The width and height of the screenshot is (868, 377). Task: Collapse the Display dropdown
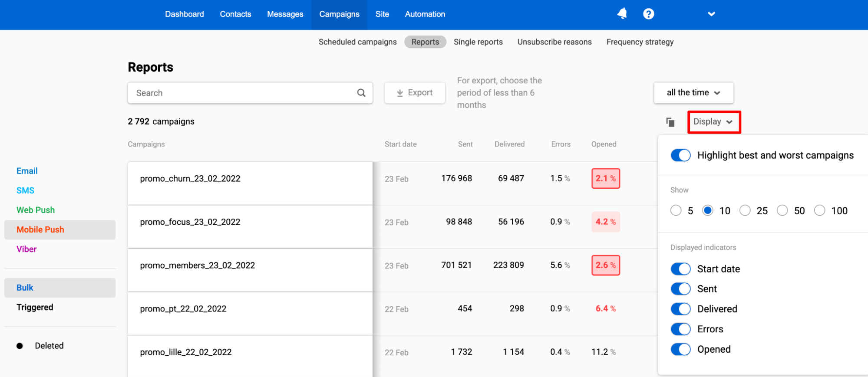click(x=713, y=122)
